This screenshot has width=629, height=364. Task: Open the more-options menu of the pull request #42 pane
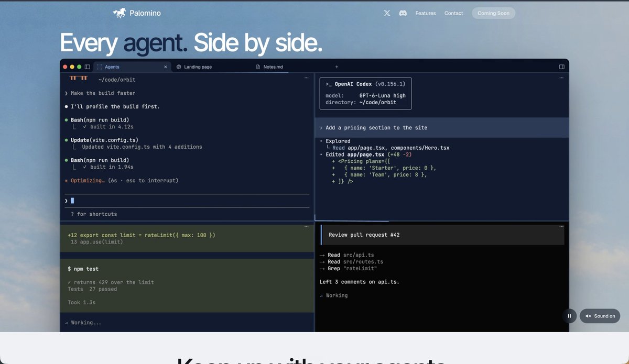561,227
